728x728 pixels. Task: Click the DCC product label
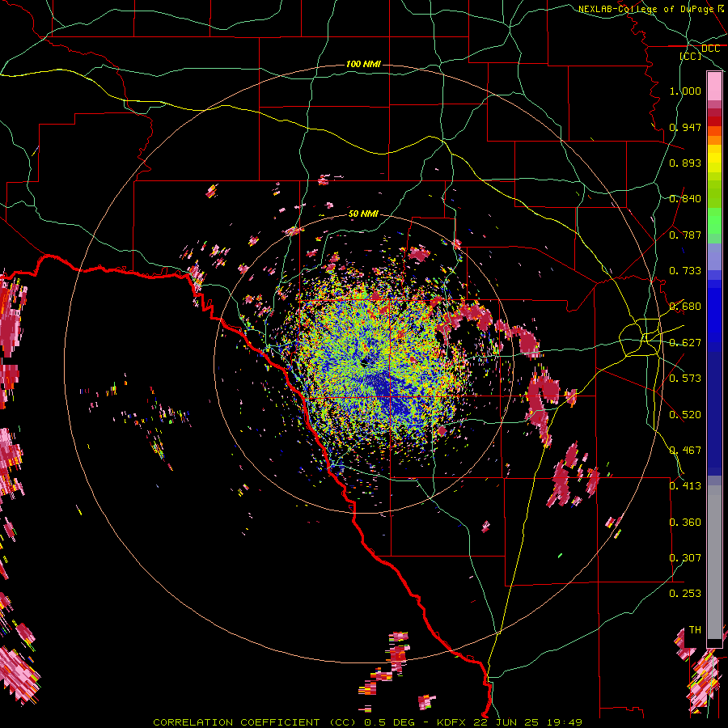[710, 49]
